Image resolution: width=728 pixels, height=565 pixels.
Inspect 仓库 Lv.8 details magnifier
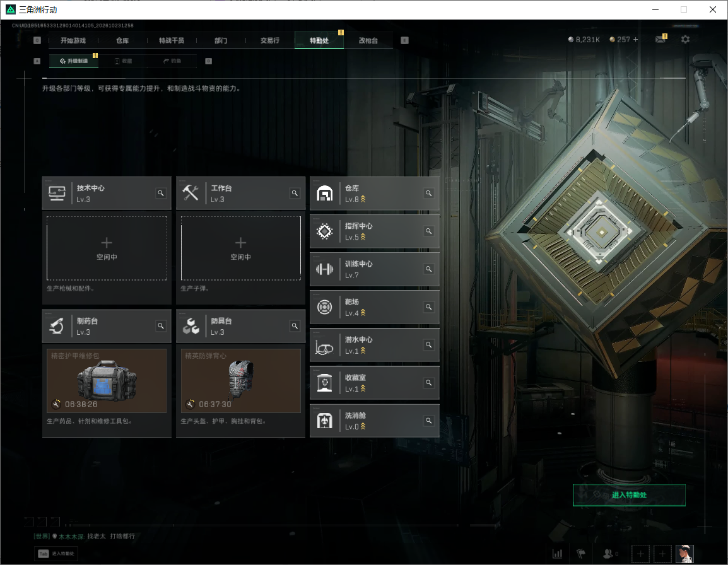click(428, 193)
